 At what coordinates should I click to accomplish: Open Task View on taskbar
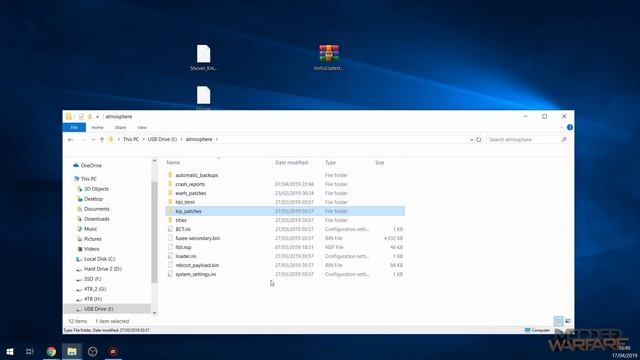(30, 351)
